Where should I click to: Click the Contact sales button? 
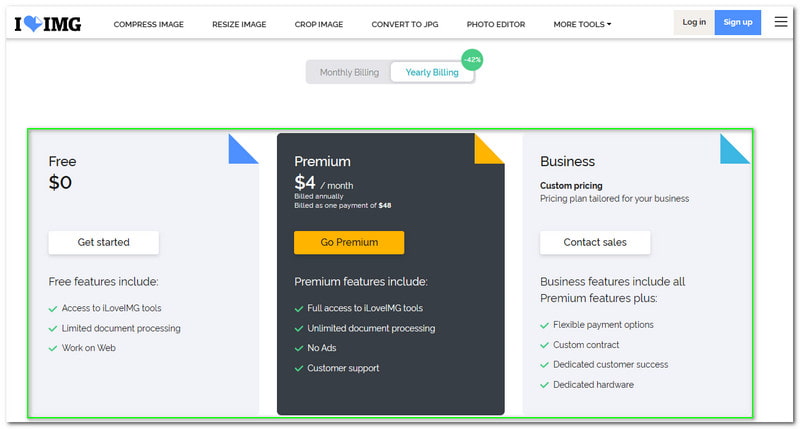595,242
